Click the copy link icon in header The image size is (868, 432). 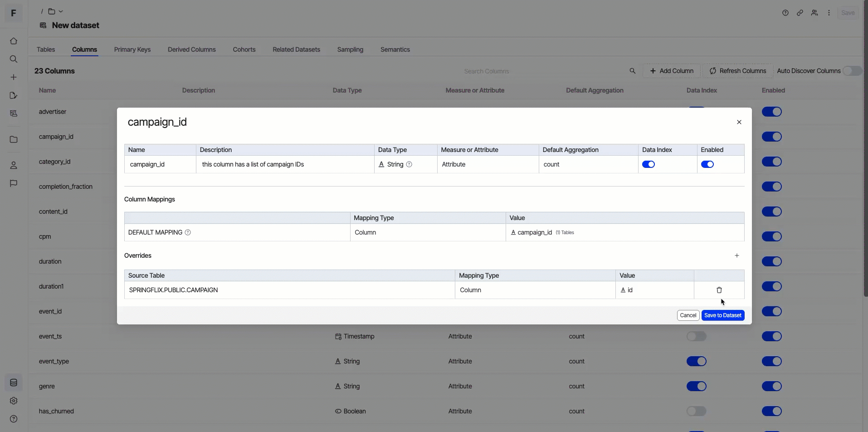(800, 13)
